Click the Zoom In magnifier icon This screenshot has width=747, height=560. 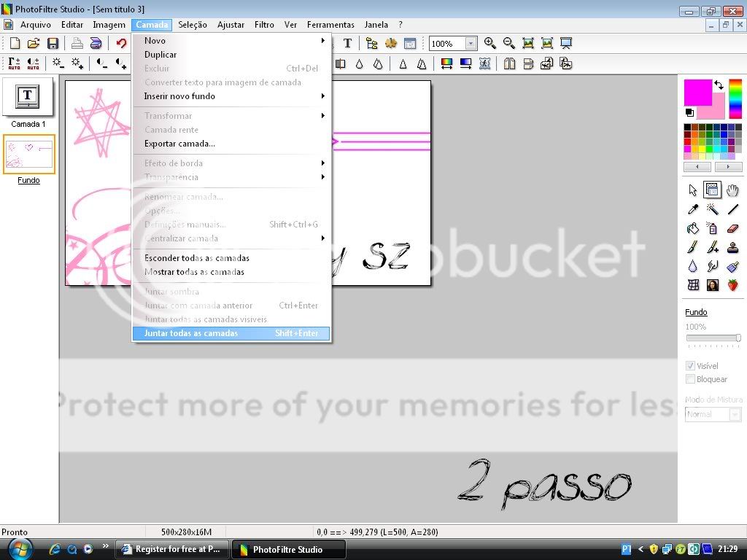pos(490,44)
